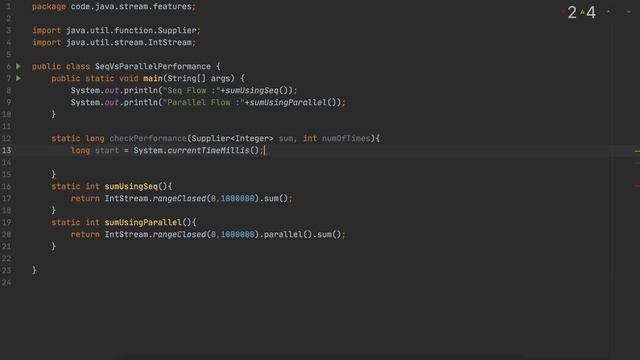
Task: Go to next highlighted error arrow
Action: [x=629, y=12]
